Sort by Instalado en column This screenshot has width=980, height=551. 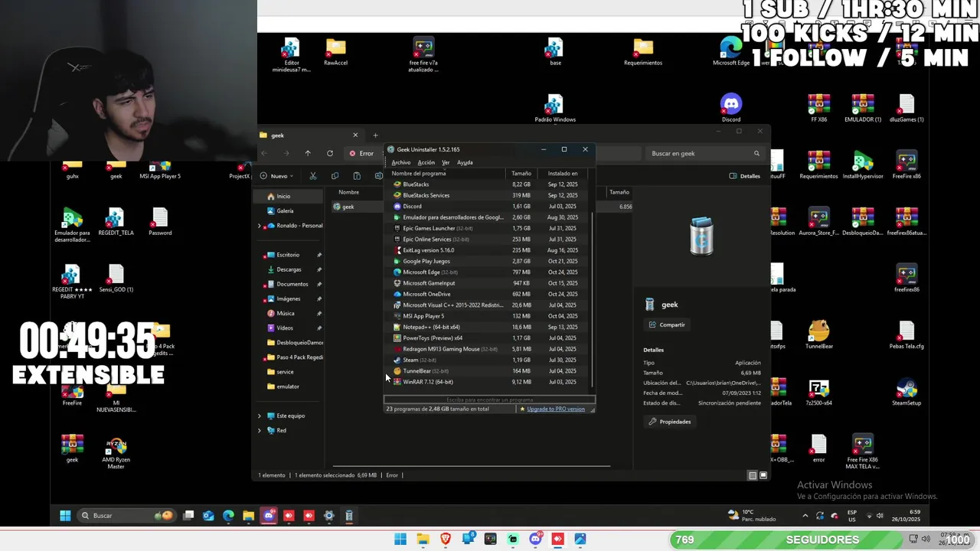pos(563,174)
